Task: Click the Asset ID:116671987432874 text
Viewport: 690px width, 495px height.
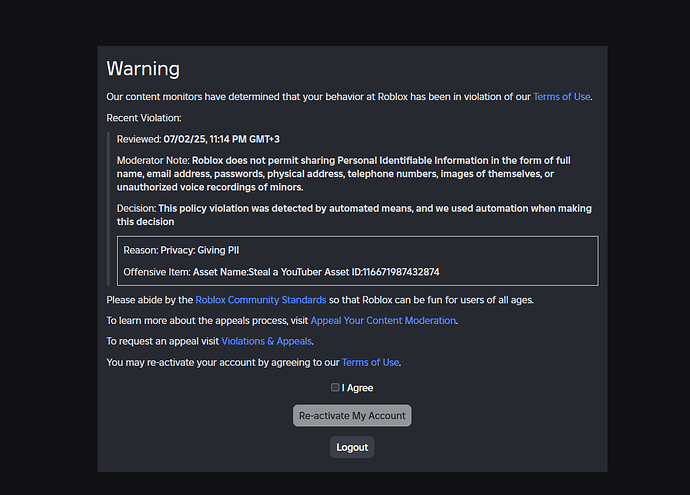Action: click(x=382, y=272)
